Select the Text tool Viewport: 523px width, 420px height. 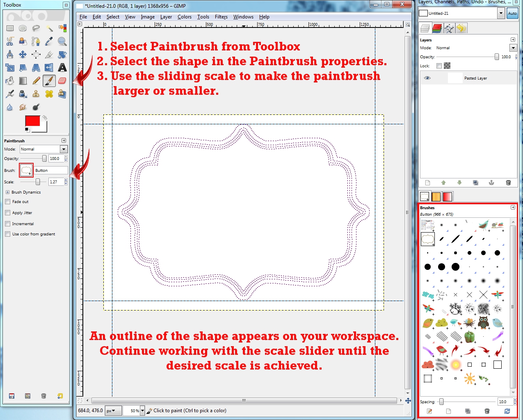coord(62,67)
